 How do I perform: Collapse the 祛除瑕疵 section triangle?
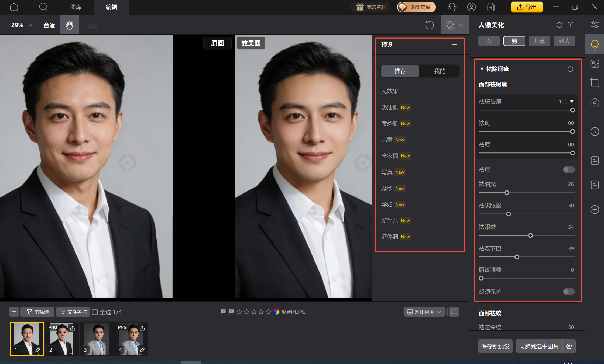tap(482, 69)
